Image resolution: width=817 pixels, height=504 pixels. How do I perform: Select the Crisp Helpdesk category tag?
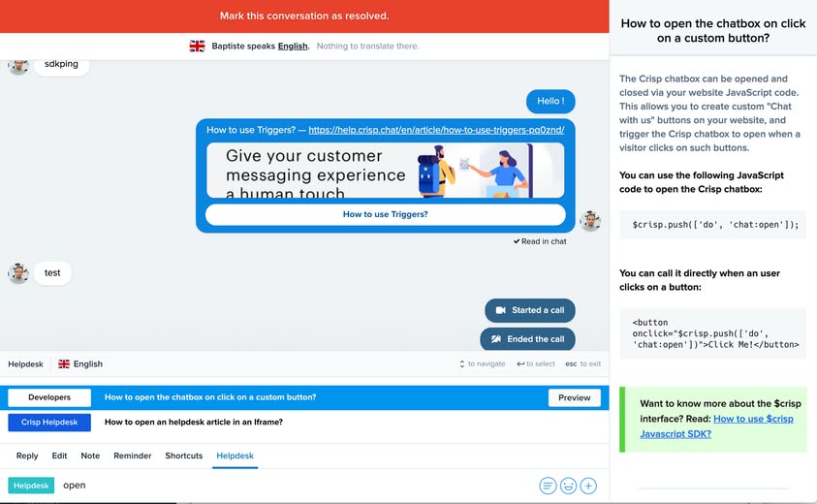[49, 423]
